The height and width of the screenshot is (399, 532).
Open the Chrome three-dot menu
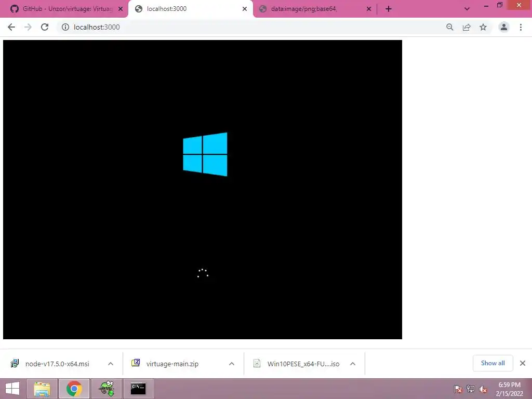tap(521, 27)
